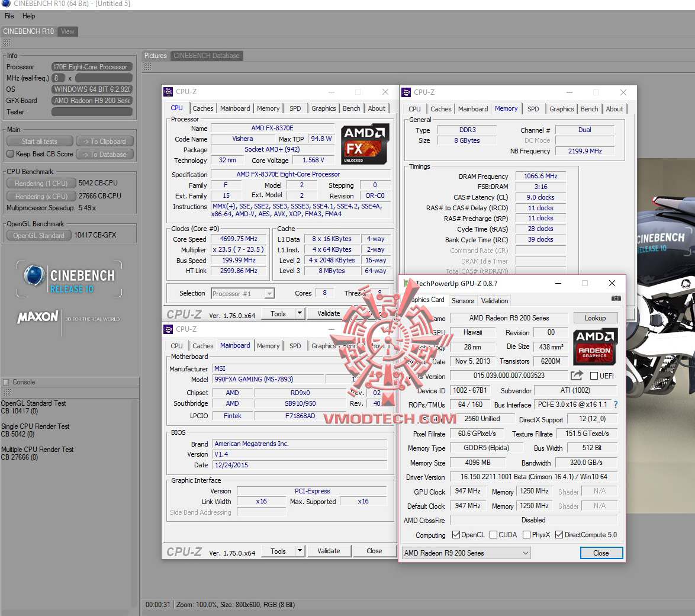Screen dimensions: 695x616
Task: Click the grip handle under Pictures tab
Action: tap(147, 67)
